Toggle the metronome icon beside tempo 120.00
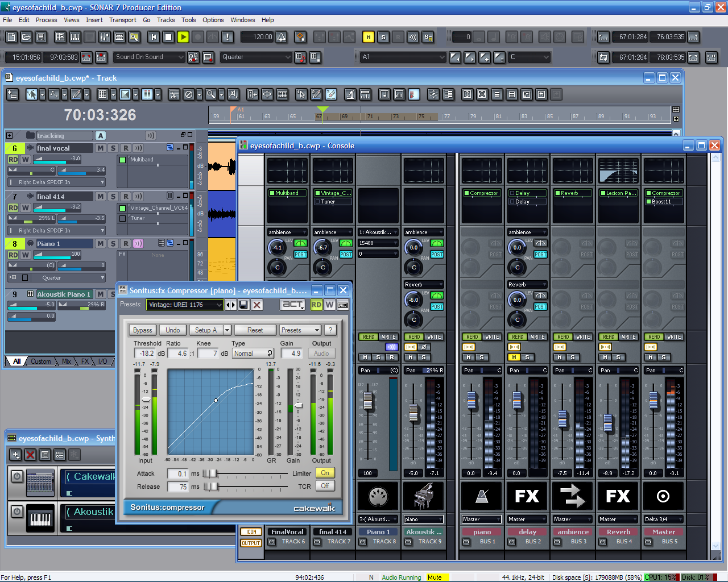This screenshot has width=728, height=582. pos(282,37)
